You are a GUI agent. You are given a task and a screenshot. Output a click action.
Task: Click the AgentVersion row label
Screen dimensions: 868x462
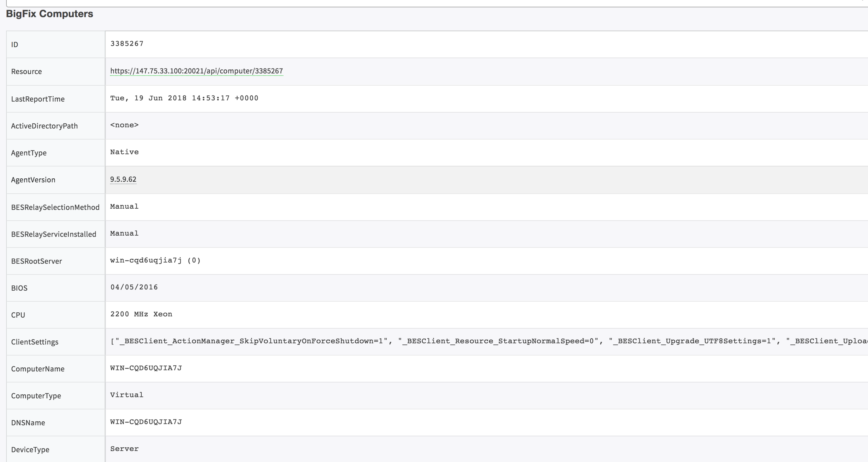tap(33, 180)
